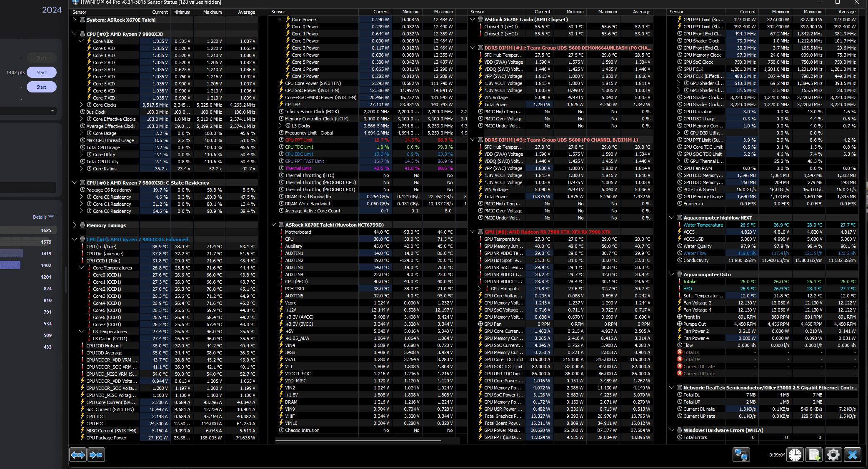Collapse the Aquacomputer Octo sensor group
Viewport: 868px width, 469px height.
(672, 274)
